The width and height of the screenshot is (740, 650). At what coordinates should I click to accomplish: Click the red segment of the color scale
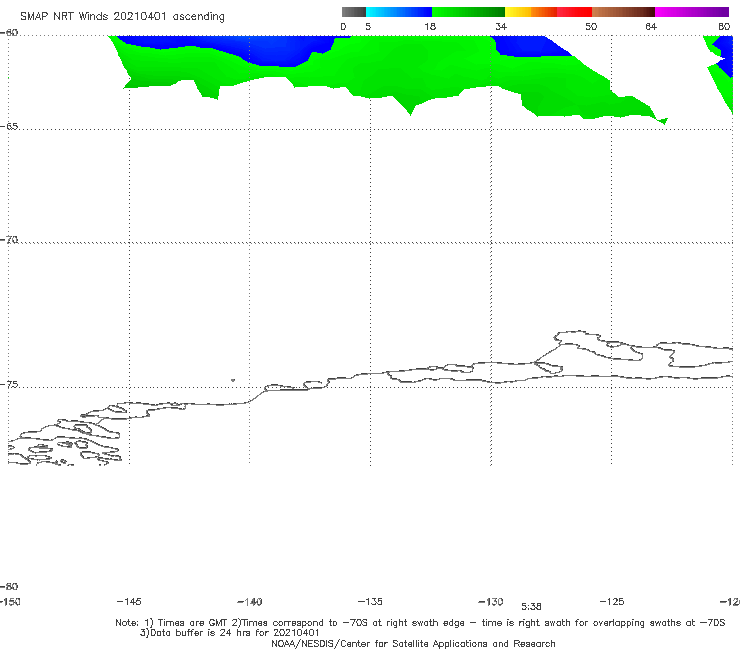[574, 12]
